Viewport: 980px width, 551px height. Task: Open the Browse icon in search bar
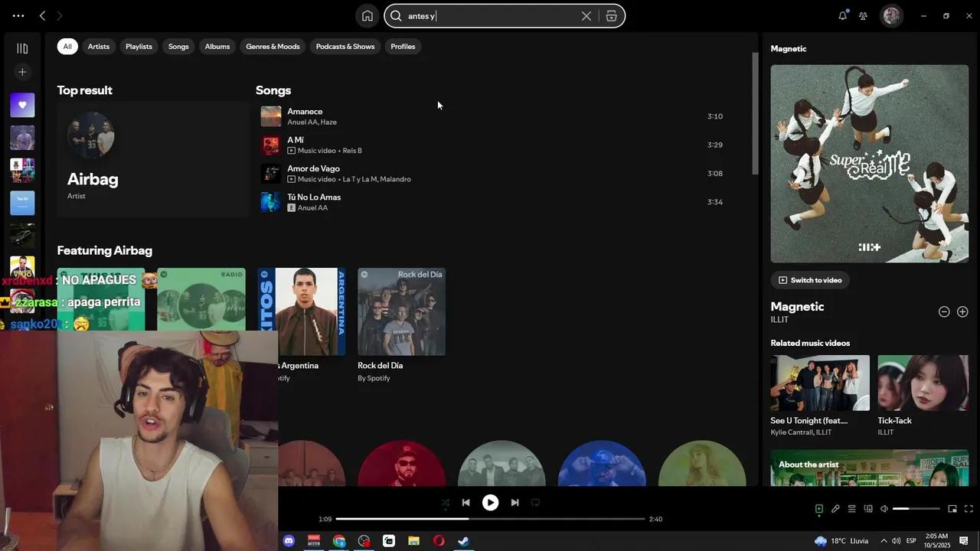pyautogui.click(x=611, y=16)
